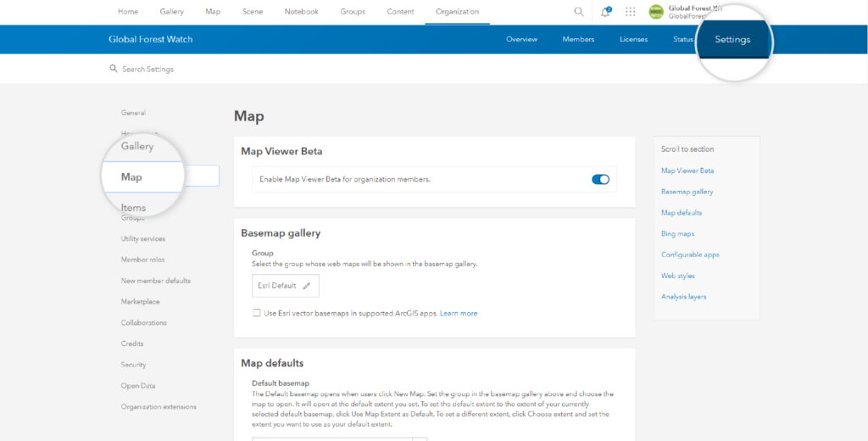Jump to Analysis layers section link
This screenshot has height=441, width=868.
click(684, 296)
